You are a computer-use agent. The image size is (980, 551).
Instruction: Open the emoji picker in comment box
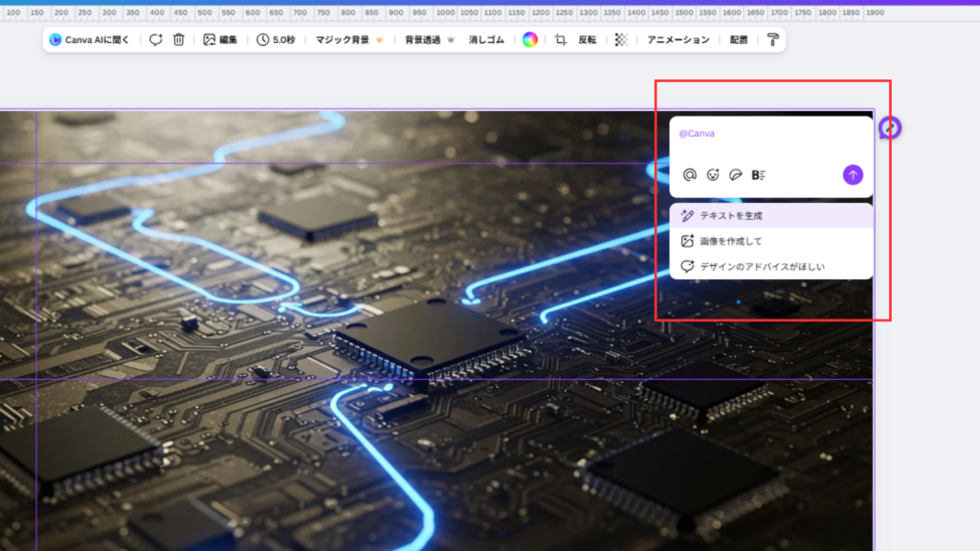coord(712,175)
